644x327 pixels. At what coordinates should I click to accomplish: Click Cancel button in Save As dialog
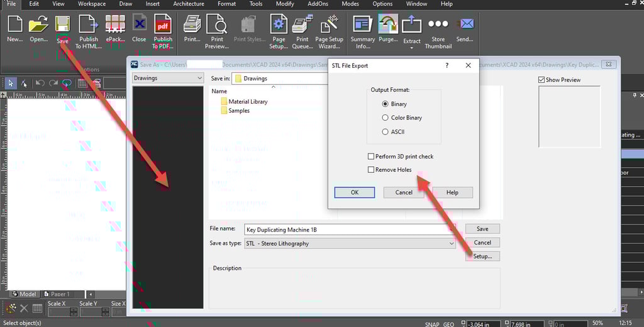click(482, 242)
